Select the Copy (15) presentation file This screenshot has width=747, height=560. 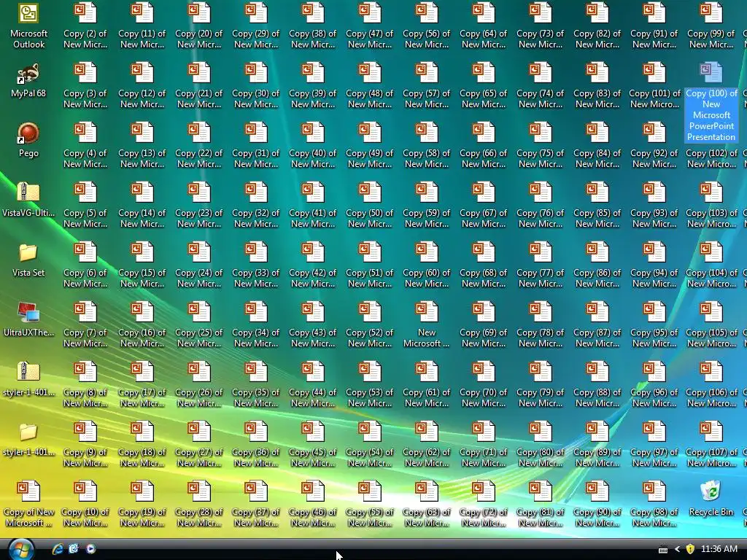pos(142,265)
